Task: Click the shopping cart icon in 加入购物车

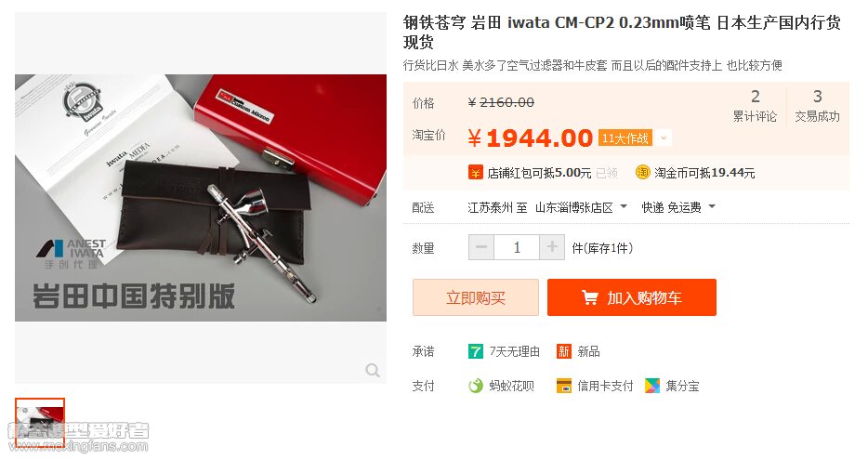Action: (589, 297)
